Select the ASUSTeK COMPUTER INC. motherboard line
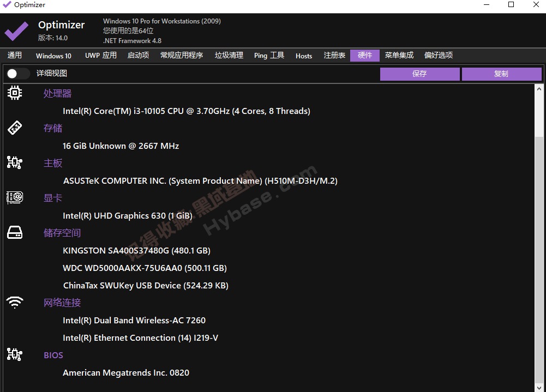 pyautogui.click(x=200, y=180)
